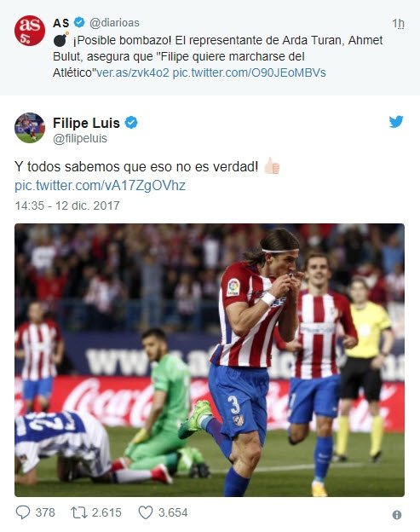Viewport: 420px width, 532px height.
Task: Click the Filipe Luis display name
Action: (x=86, y=123)
